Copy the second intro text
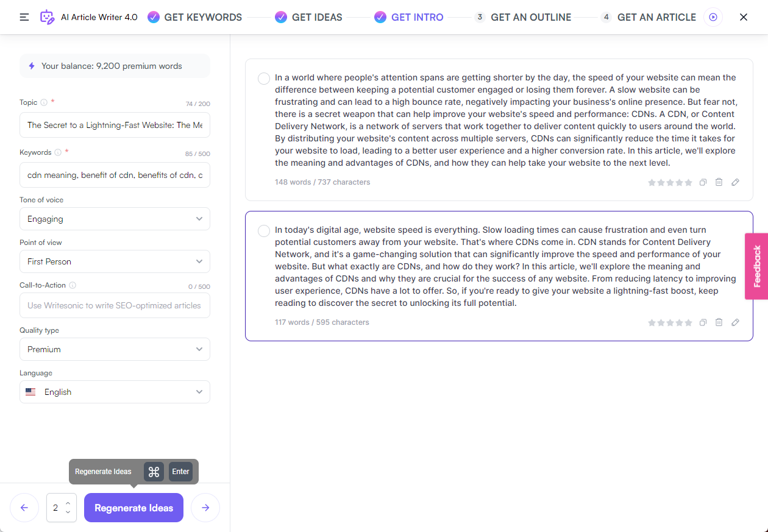 point(703,322)
